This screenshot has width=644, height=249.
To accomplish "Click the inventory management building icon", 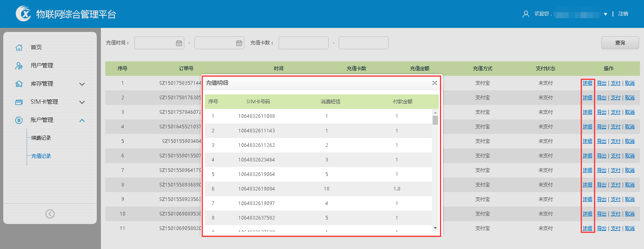I will [19, 84].
